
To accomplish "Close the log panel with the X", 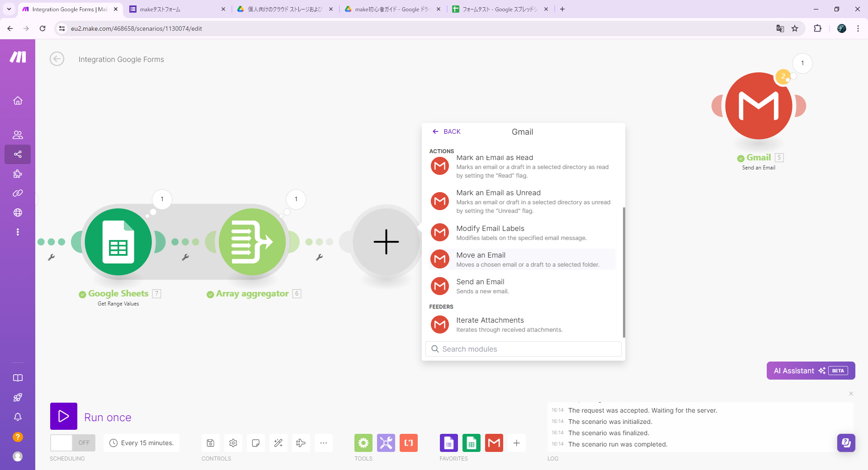I will click(x=851, y=394).
